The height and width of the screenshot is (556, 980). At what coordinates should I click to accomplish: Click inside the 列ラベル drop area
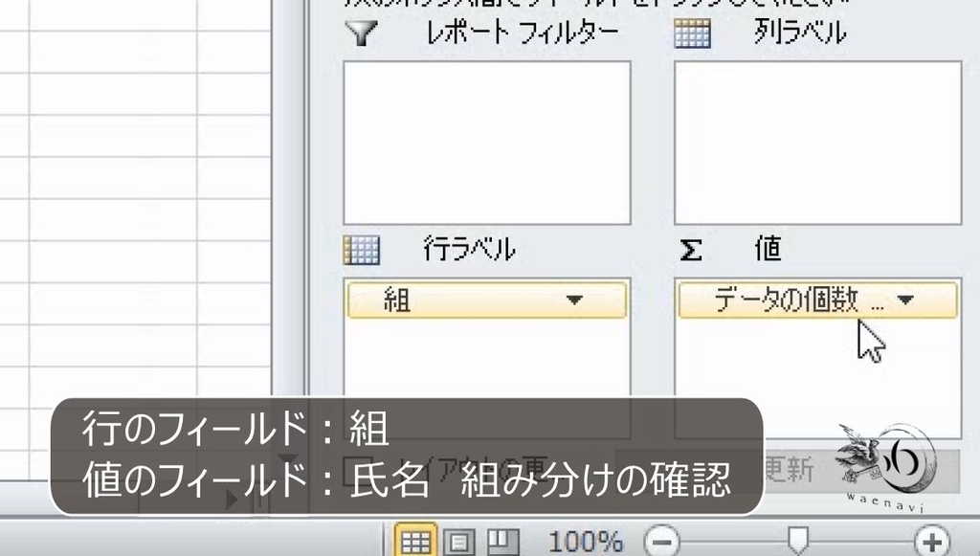(817, 143)
